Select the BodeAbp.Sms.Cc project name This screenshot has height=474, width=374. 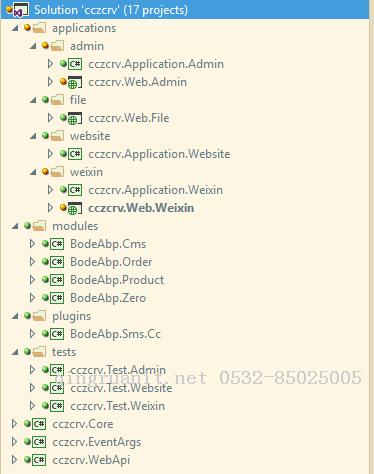(x=115, y=334)
